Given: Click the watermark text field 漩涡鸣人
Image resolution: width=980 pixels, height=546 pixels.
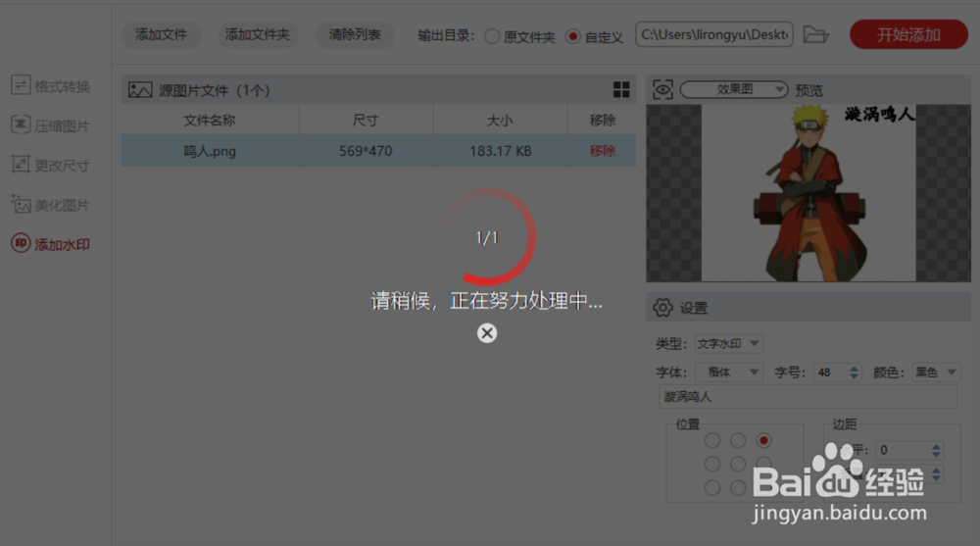Looking at the screenshot, I should [x=808, y=397].
